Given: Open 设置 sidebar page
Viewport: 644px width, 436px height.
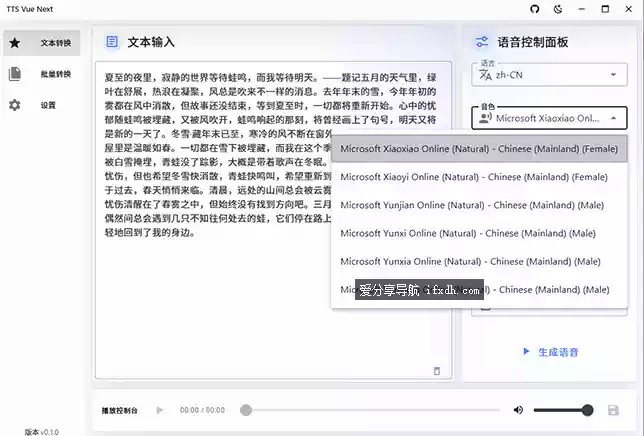Looking at the screenshot, I should pyautogui.click(x=41, y=105).
